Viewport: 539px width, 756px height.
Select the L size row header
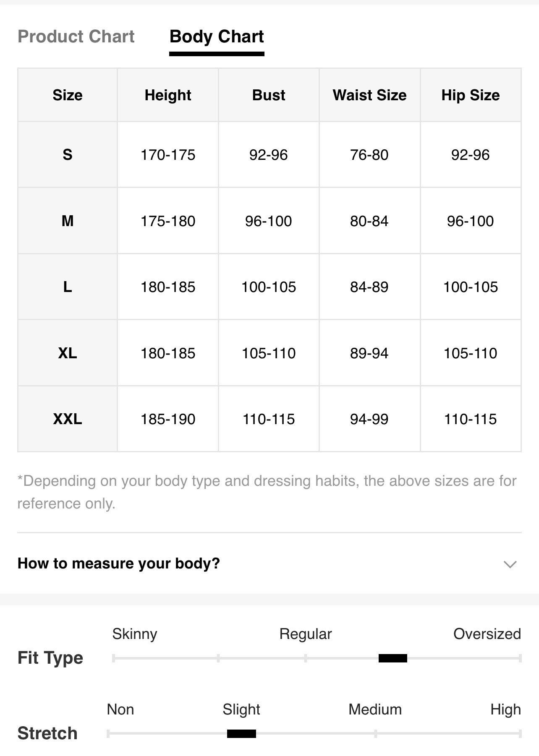[67, 287]
